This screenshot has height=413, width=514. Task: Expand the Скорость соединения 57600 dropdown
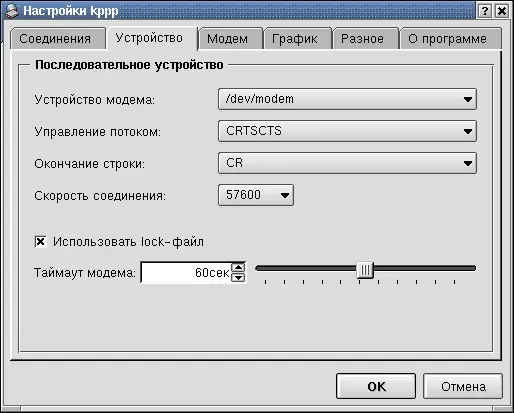(256, 195)
